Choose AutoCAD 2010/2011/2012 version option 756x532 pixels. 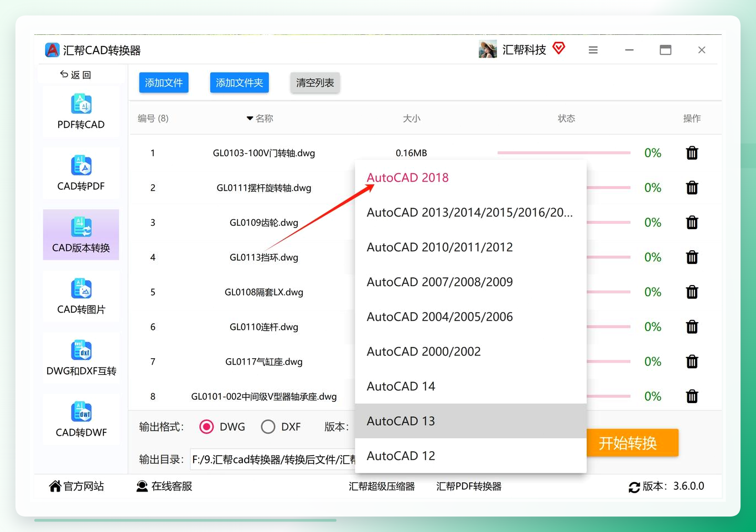click(x=470, y=247)
